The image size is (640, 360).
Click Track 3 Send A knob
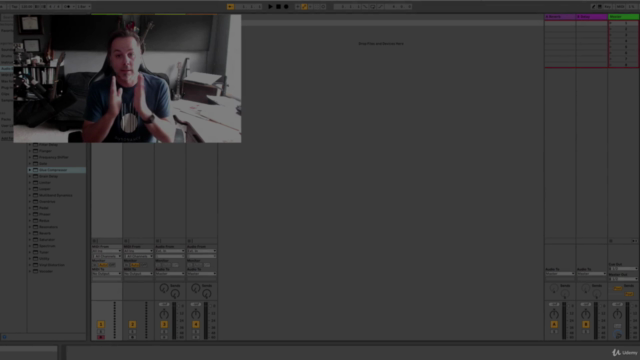click(164, 288)
